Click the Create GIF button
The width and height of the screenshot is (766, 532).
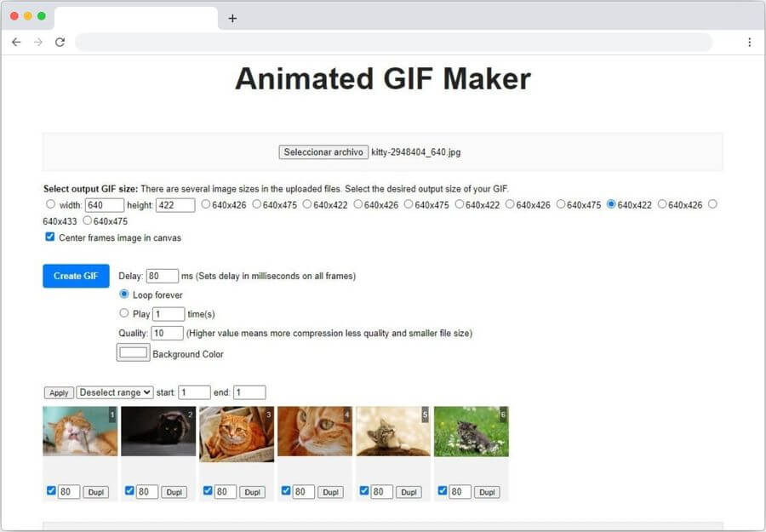(77, 276)
